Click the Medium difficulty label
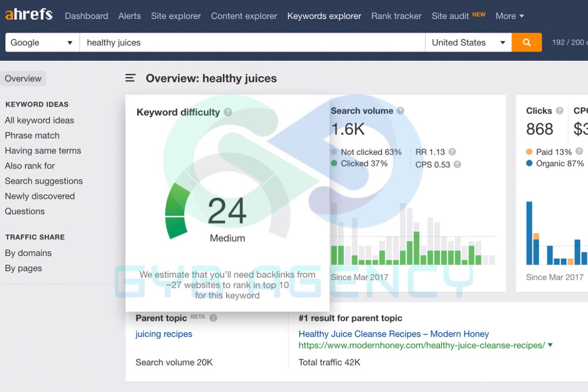The height and width of the screenshot is (392, 588). [x=227, y=238]
